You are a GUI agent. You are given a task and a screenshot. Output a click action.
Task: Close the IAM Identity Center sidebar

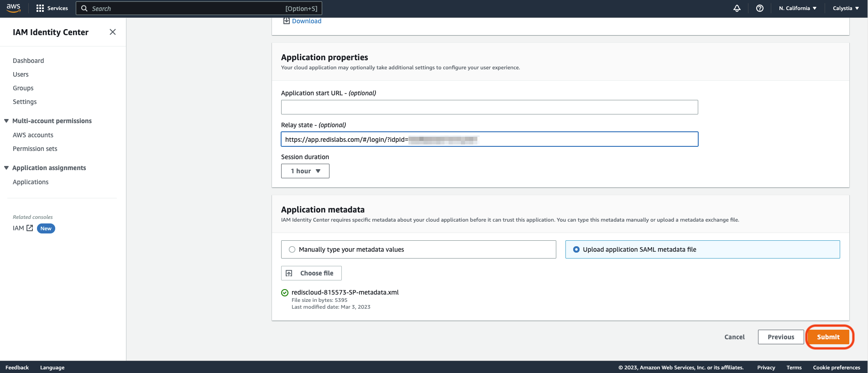(113, 32)
